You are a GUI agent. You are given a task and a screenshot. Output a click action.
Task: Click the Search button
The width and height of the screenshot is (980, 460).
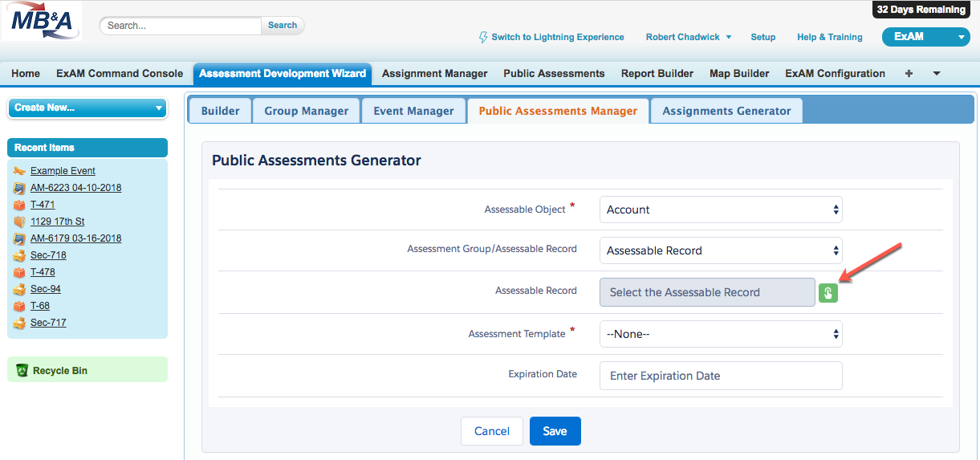pyautogui.click(x=283, y=25)
